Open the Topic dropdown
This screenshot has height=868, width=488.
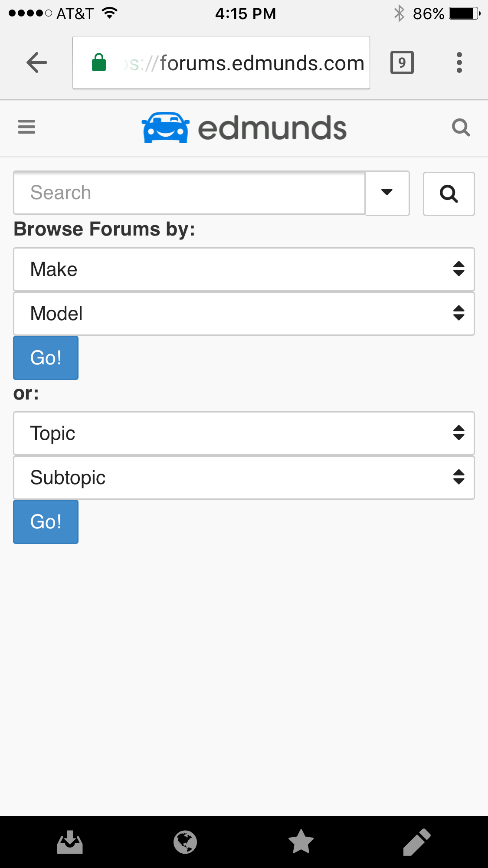[x=244, y=433]
